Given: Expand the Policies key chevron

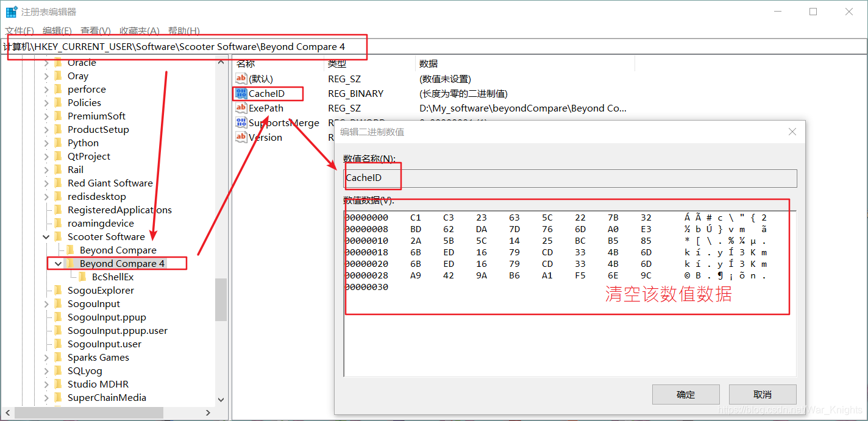Looking at the screenshot, I should click(46, 103).
